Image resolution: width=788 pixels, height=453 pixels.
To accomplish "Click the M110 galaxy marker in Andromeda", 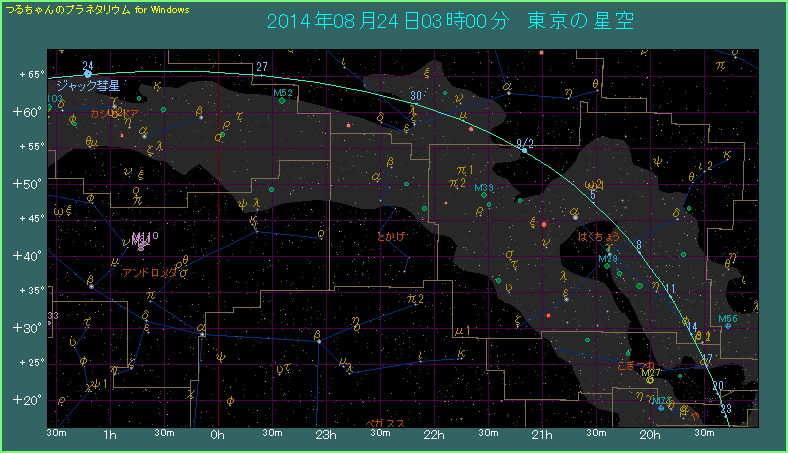I will [140, 244].
